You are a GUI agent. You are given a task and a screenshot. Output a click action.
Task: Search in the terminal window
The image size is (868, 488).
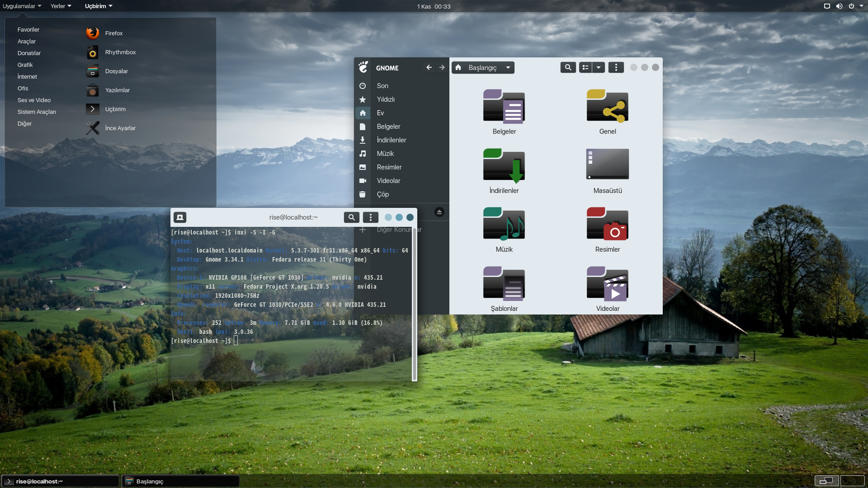pyautogui.click(x=351, y=217)
